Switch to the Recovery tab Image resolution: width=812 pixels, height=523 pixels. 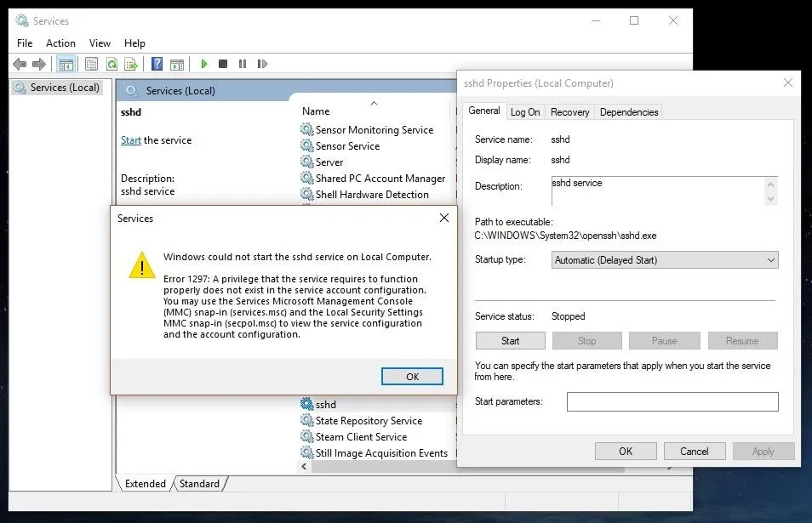click(569, 112)
